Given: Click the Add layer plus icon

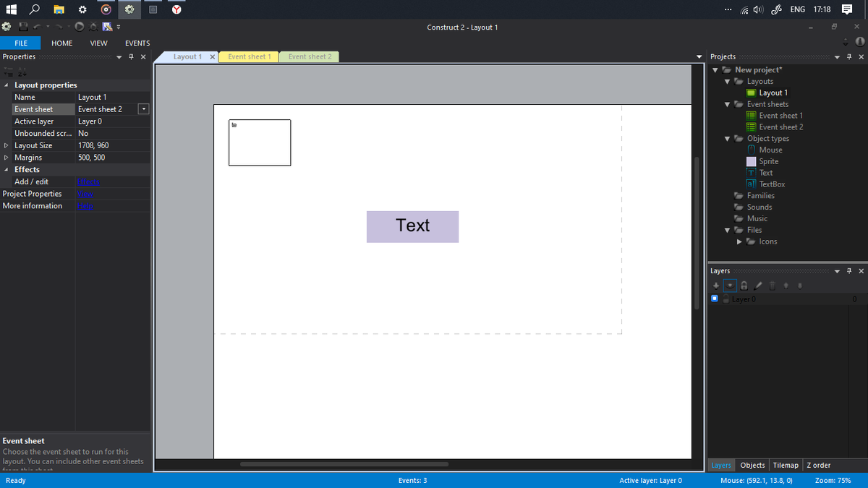Looking at the screenshot, I should (716, 286).
